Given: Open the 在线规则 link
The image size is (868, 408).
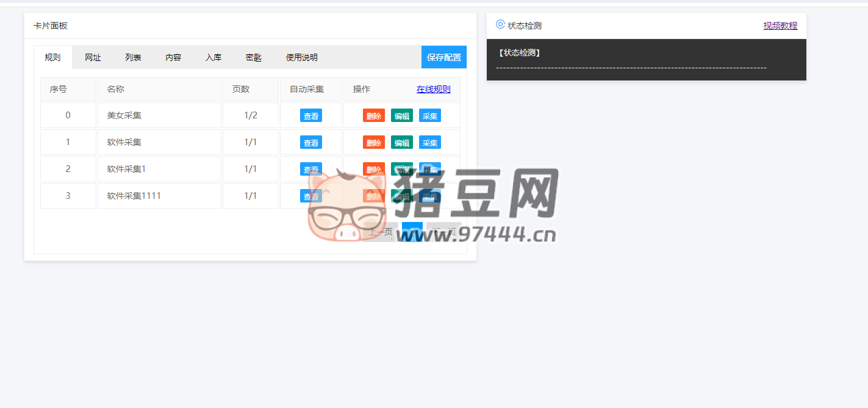Looking at the screenshot, I should tap(433, 89).
